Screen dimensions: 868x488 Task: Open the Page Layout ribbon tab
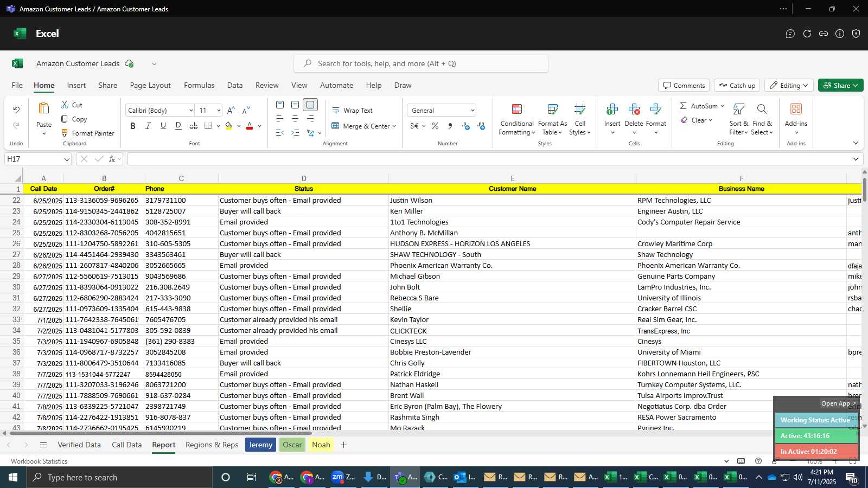tap(150, 85)
